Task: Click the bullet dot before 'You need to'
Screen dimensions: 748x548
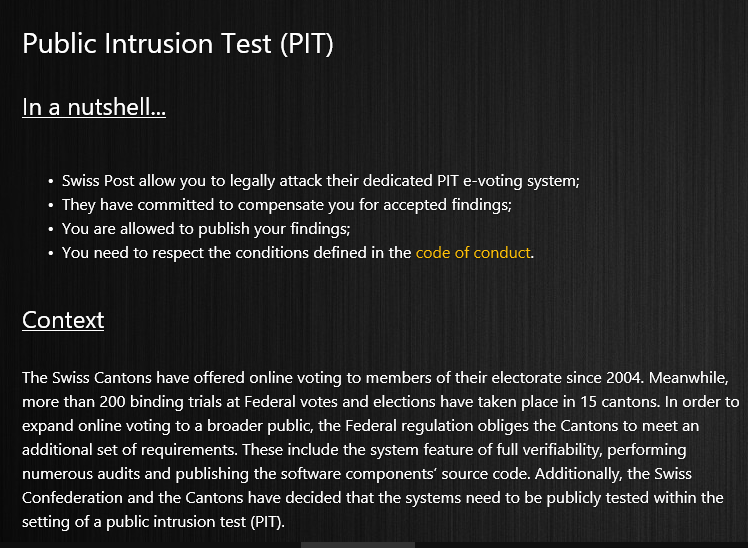Action: click(51, 253)
